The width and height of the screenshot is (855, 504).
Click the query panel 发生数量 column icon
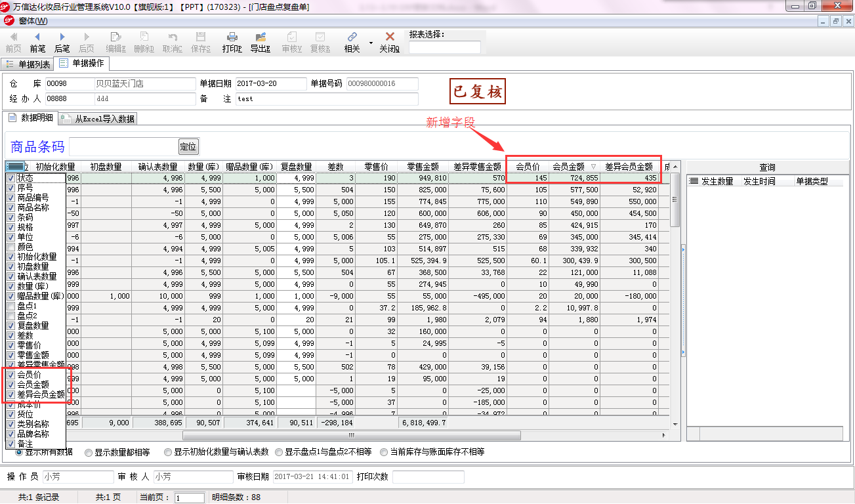coord(694,181)
